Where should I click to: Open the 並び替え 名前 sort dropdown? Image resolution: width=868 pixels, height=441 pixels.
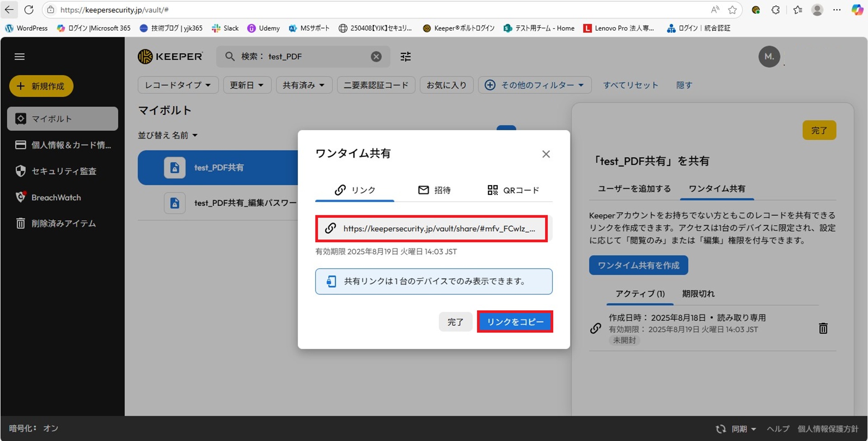tap(168, 135)
